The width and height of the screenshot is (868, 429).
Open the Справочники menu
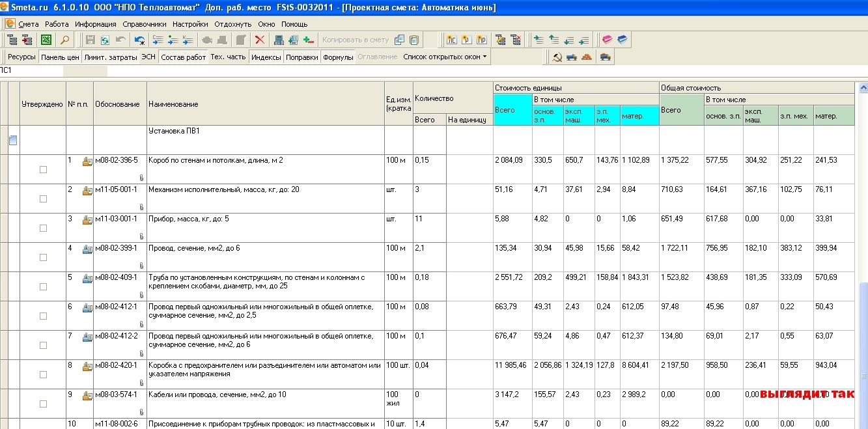(x=145, y=24)
